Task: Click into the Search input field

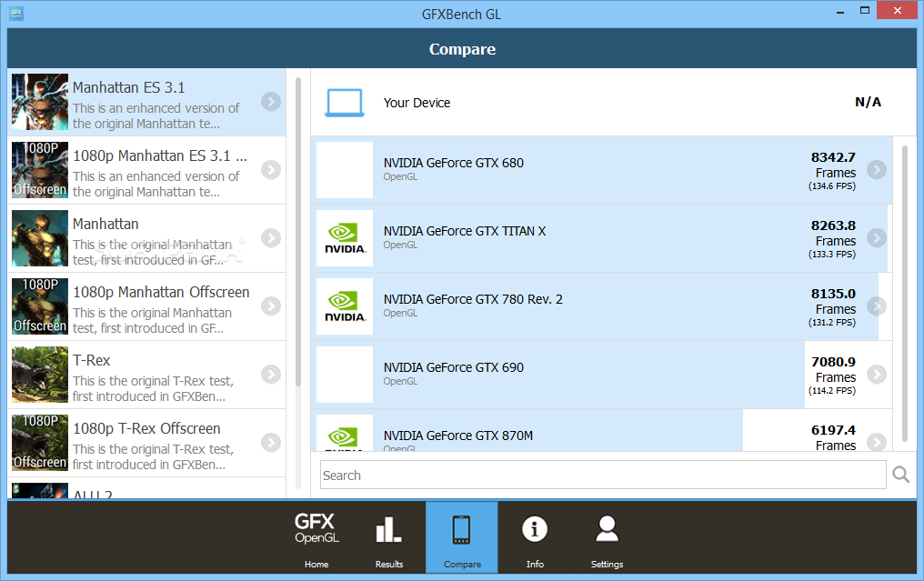Action: (603, 475)
